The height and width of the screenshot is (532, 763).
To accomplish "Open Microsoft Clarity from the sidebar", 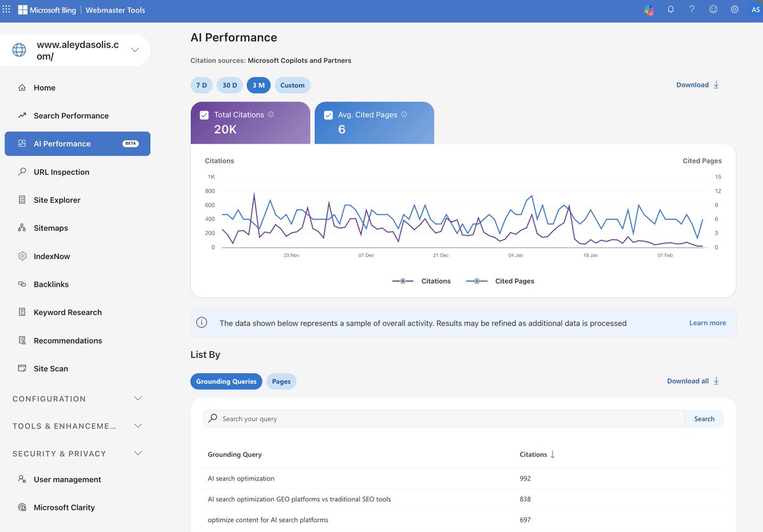I will (65, 507).
